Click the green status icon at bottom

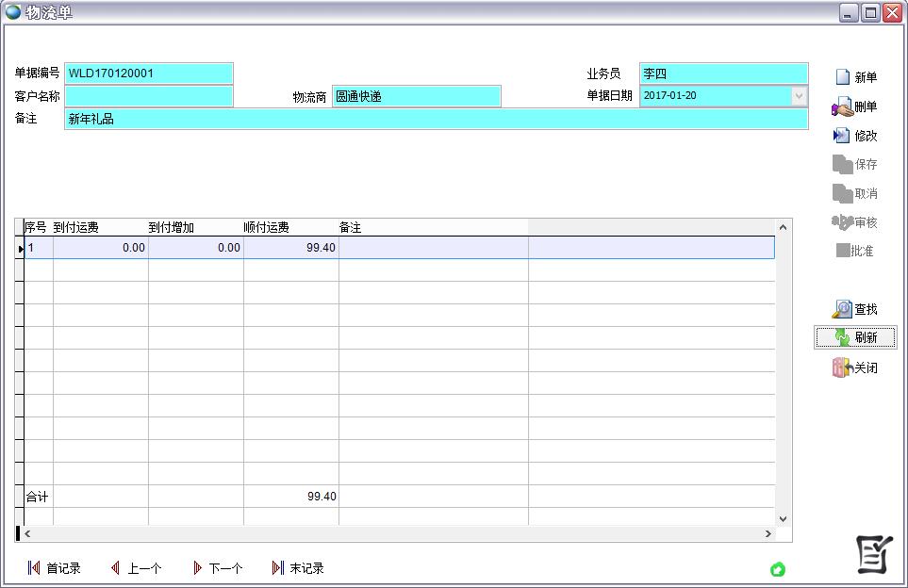pyautogui.click(x=778, y=569)
